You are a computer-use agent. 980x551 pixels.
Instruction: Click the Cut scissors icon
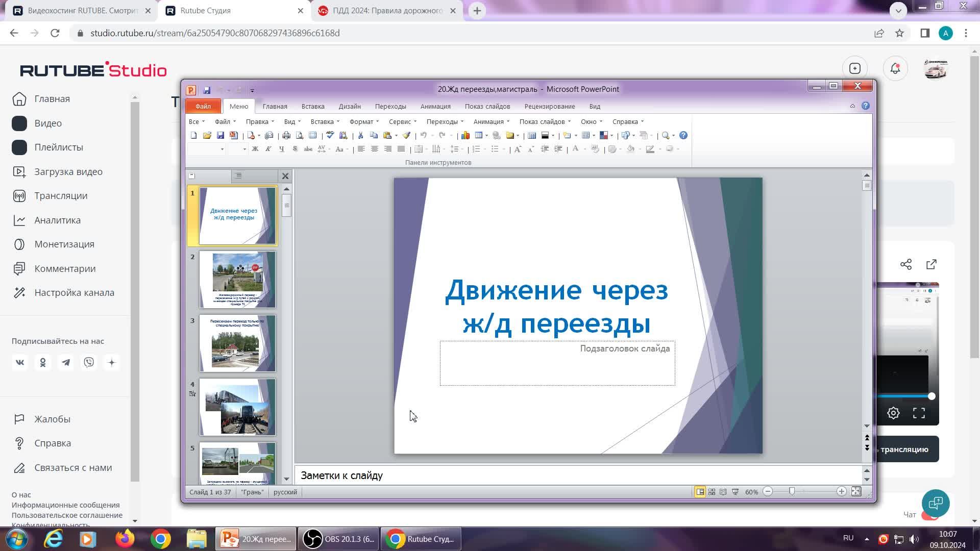tap(360, 136)
